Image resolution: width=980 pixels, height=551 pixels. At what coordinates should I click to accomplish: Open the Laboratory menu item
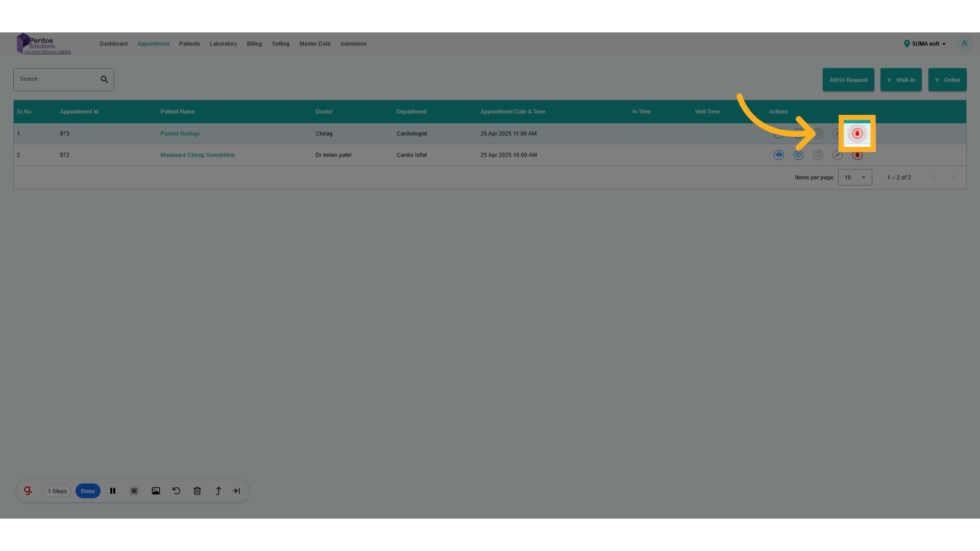pyautogui.click(x=223, y=44)
